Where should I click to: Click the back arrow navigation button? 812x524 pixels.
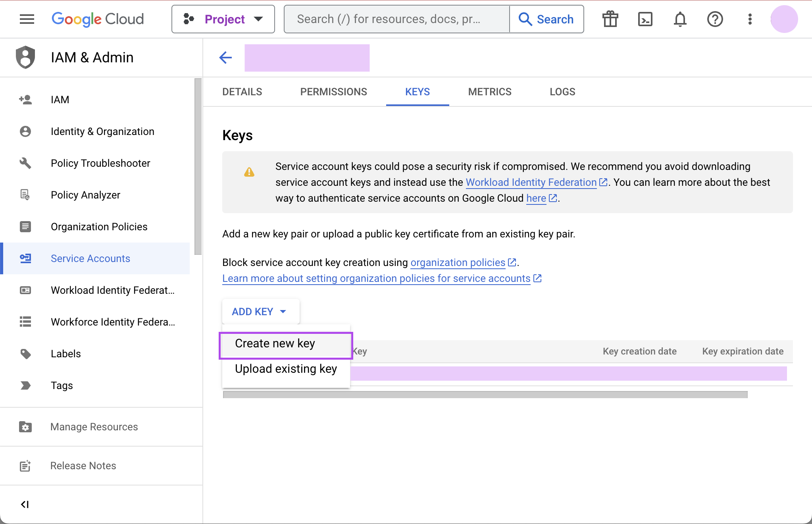[x=225, y=58]
